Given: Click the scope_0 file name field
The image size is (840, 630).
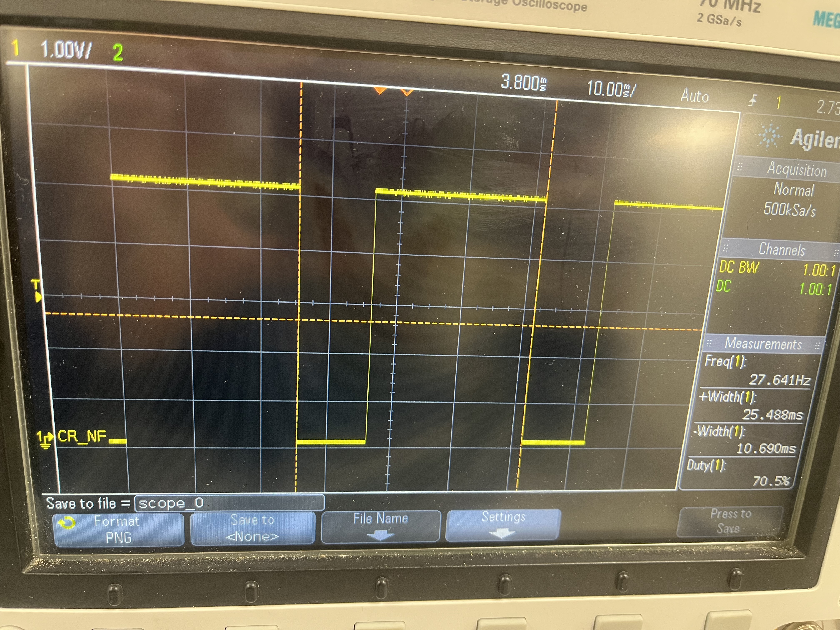Looking at the screenshot, I should (x=229, y=503).
